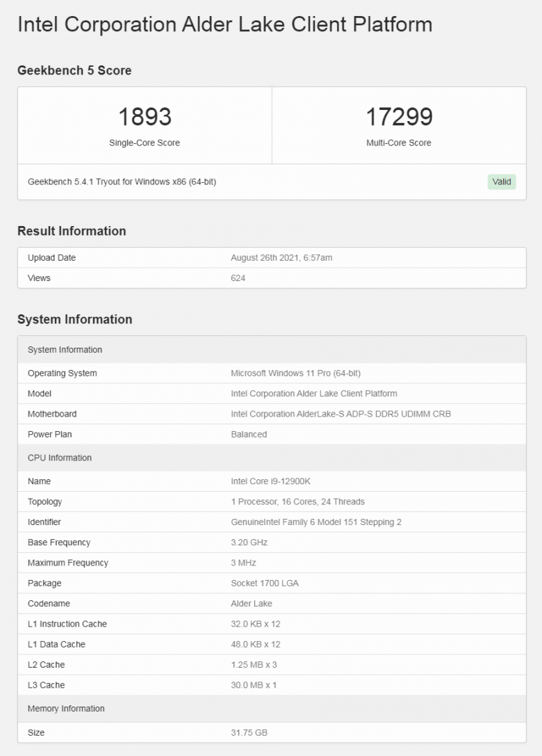The image size is (542, 756).
Task: Select the 1.25 MB x 3 value
Action: pyautogui.click(x=254, y=664)
